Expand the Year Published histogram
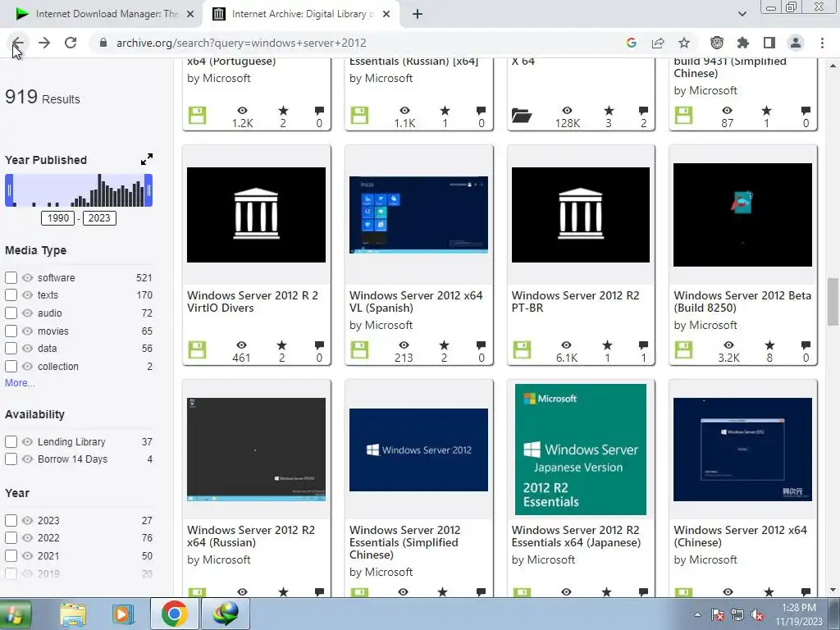The width and height of the screenshot is (840, 630). pyautogui.click(x=146, y=159)
